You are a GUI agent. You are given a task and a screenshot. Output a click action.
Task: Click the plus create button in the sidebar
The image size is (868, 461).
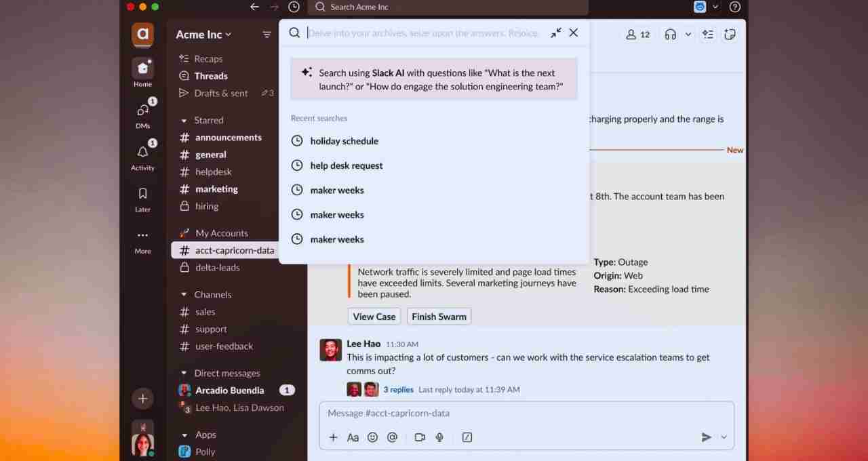click(x=142, y=399)
